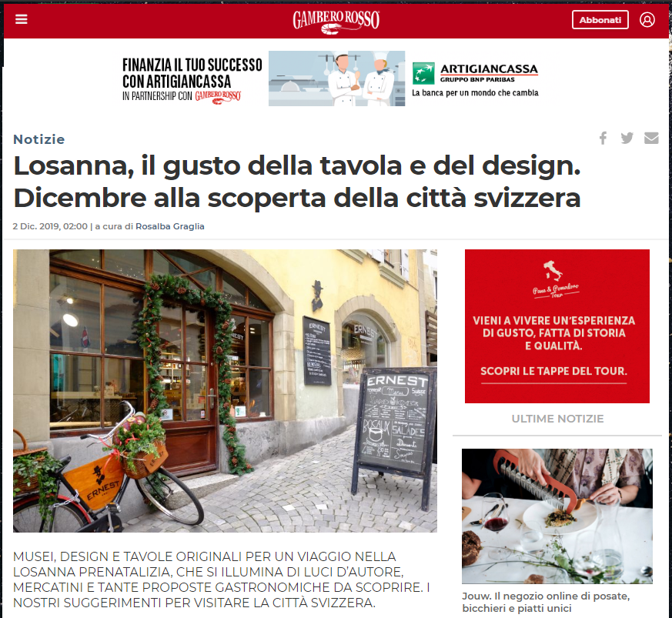Screen dimensions: 672x618
Task: Open the Jouw tableware article thumbnail
Action: pos(557,516)
